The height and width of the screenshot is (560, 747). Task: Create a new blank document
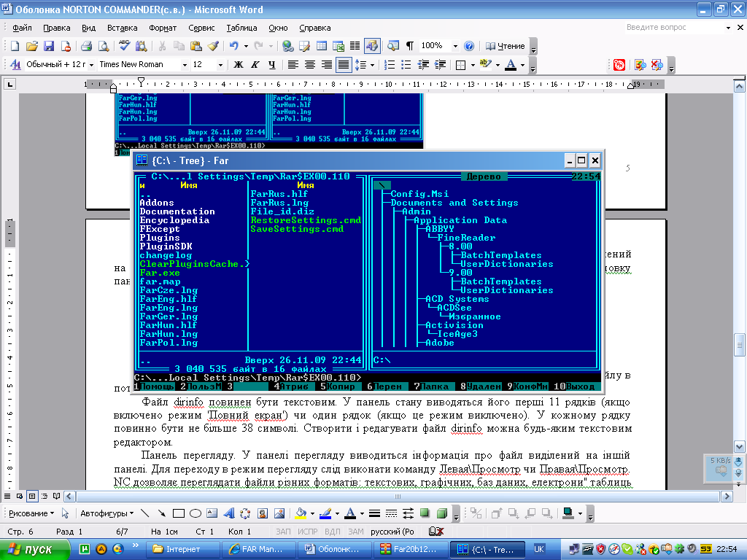[15, 46]
